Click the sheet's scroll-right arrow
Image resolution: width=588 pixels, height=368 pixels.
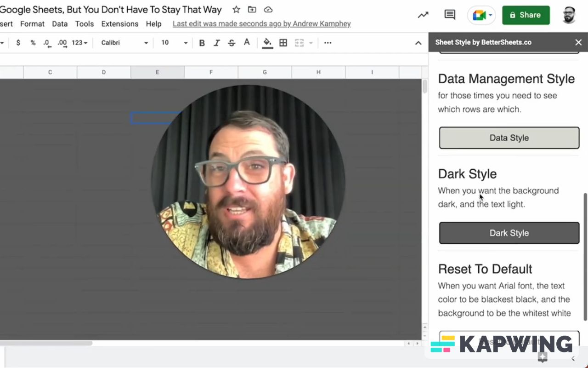(x=417, y=344)
